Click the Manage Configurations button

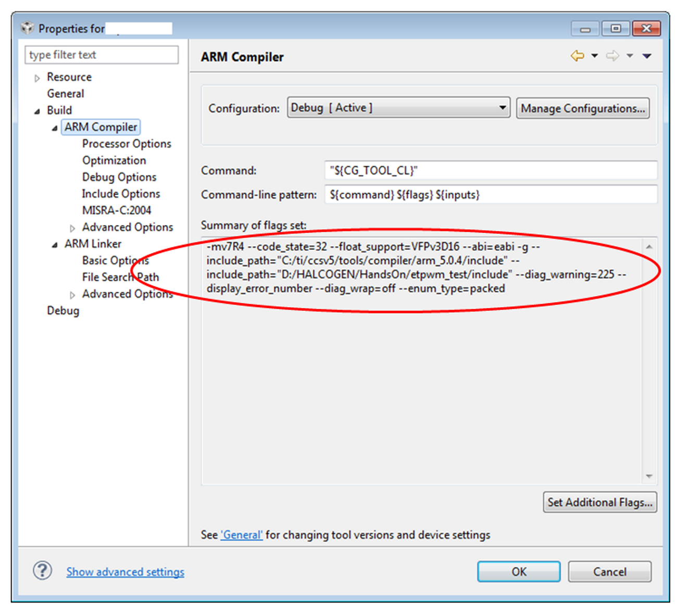point(582,108)
